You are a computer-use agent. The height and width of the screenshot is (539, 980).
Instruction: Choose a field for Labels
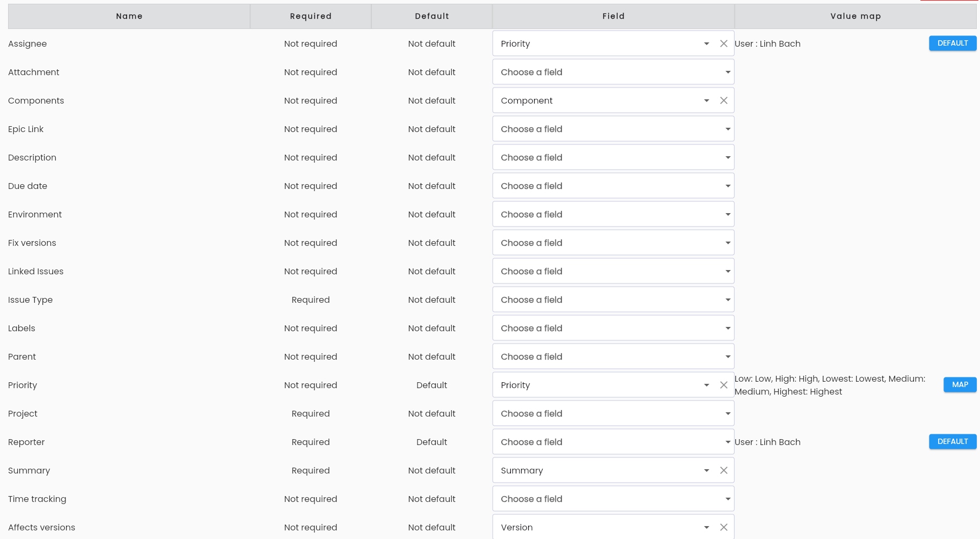(x=613, y=328)
